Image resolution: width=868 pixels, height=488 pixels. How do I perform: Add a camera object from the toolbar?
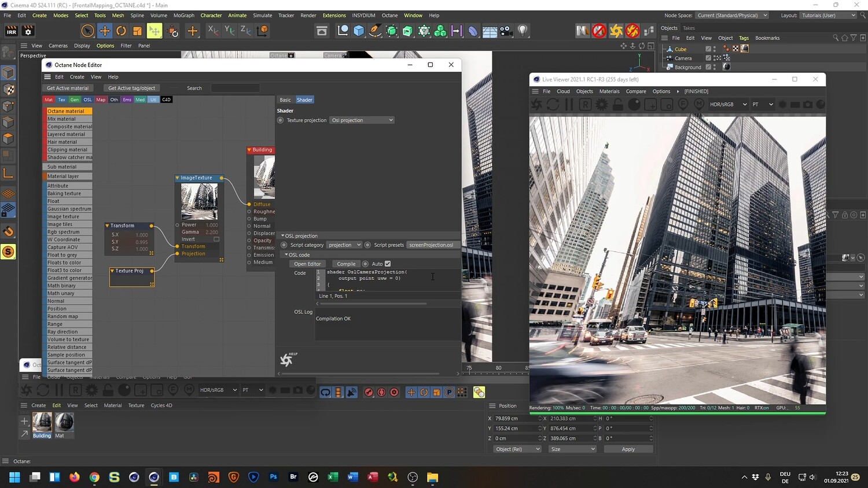tap(506, 31)
